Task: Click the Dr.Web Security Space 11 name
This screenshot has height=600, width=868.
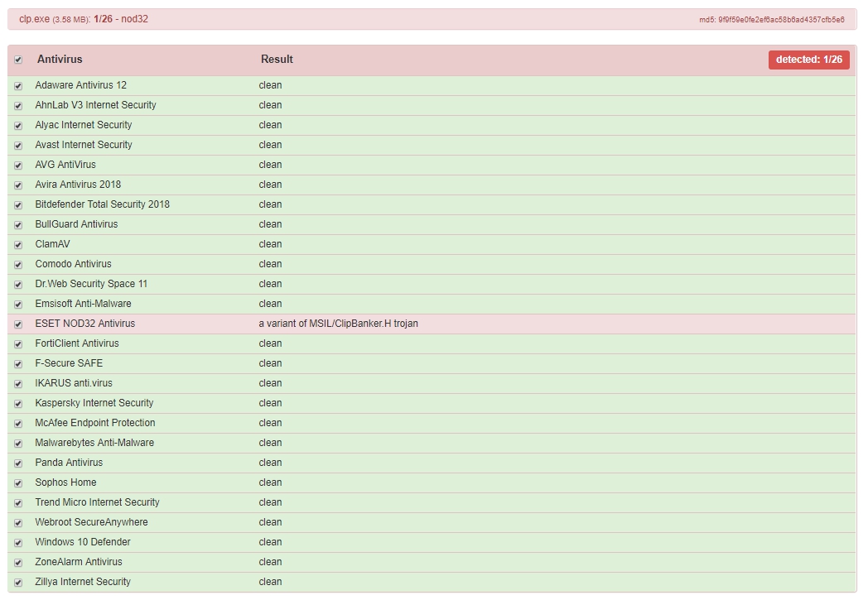Action: tap(91, 284)
